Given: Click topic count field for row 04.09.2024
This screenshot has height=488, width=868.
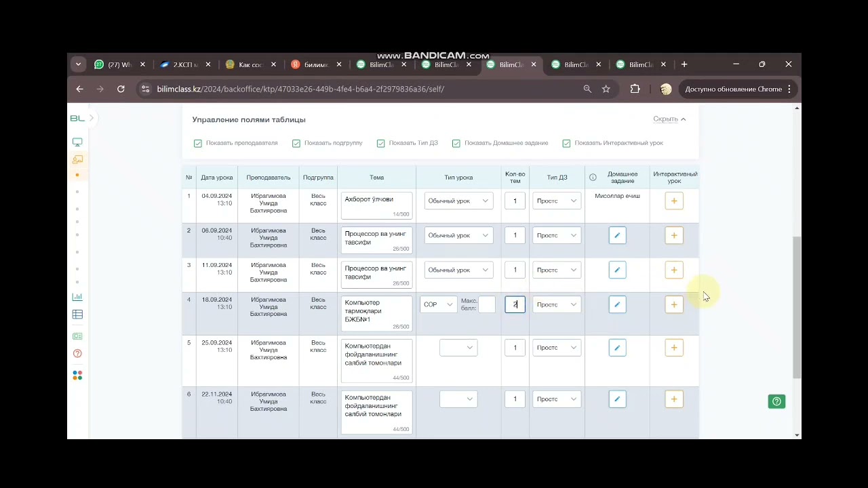Looking at the screenshot, I should (515, 201).
